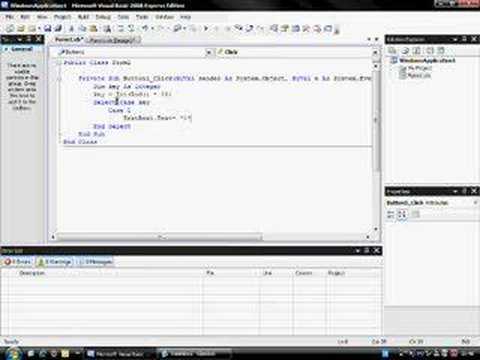Click the End Class line in code
This screenshot has height=360, width=480.
pos(80,142)
